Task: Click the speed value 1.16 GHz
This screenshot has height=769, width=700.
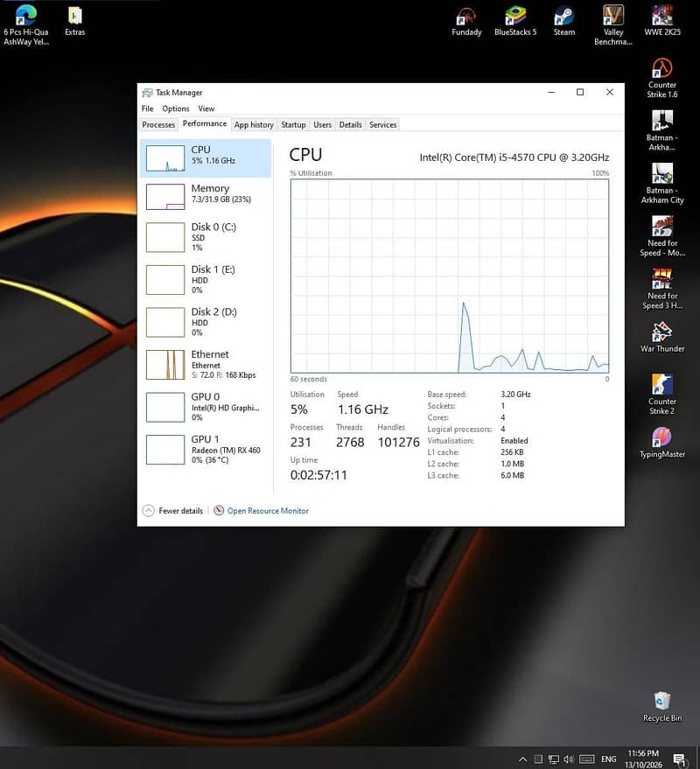Action: (x=363, y=409)
